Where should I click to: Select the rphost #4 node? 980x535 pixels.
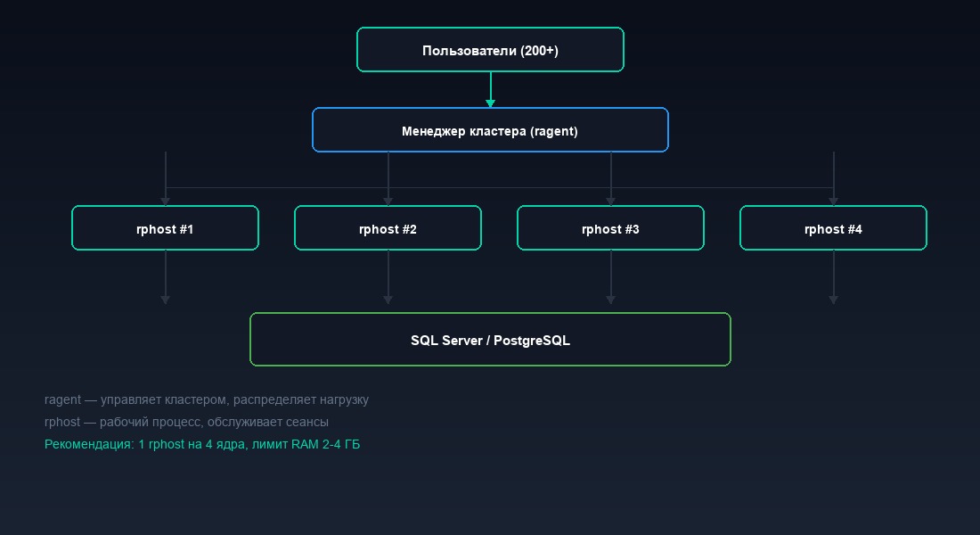click(x=833, y=228)
